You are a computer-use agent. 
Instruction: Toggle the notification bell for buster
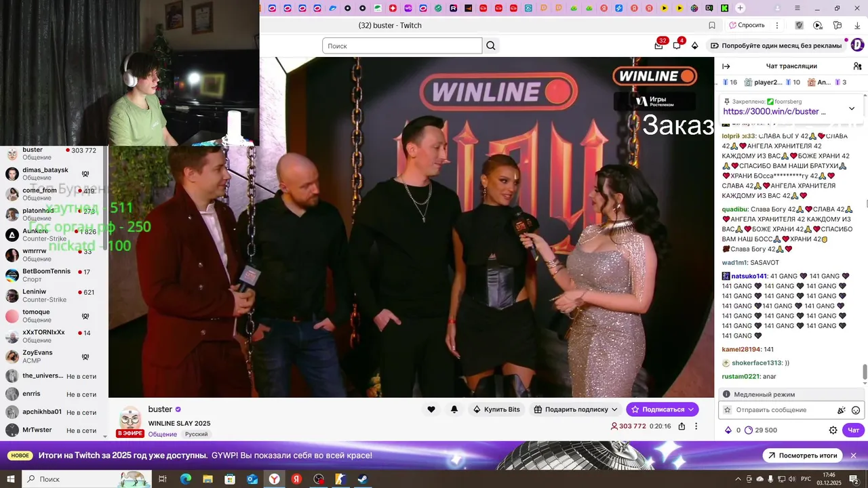point(454,409)
